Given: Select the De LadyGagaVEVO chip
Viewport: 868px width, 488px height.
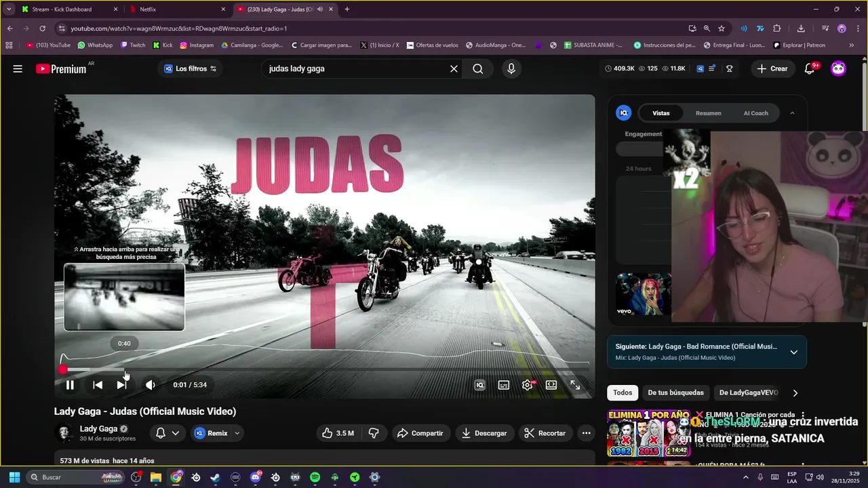Looking at the screenshot, I should (749, 392).
